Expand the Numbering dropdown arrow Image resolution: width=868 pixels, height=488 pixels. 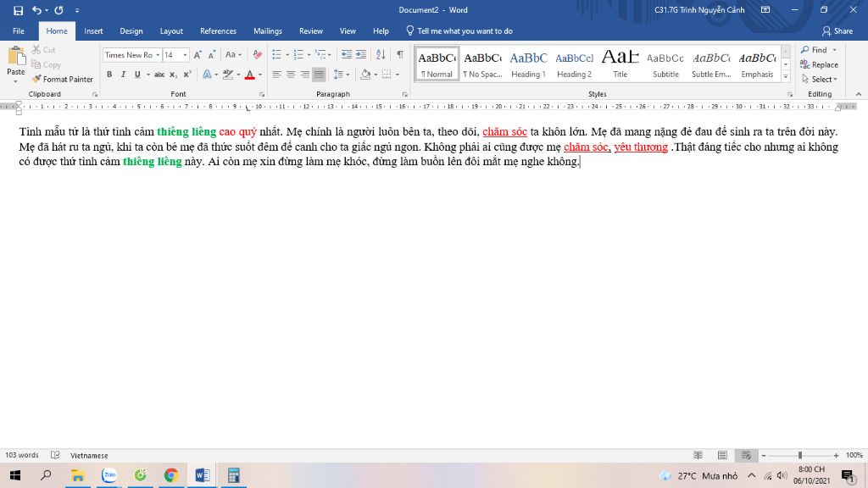point(309,55)
